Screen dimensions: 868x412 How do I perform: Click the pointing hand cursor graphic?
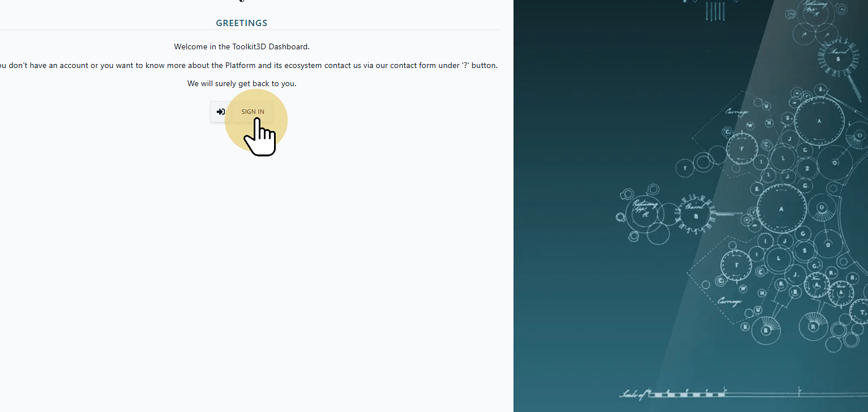(x=260, y=136)
